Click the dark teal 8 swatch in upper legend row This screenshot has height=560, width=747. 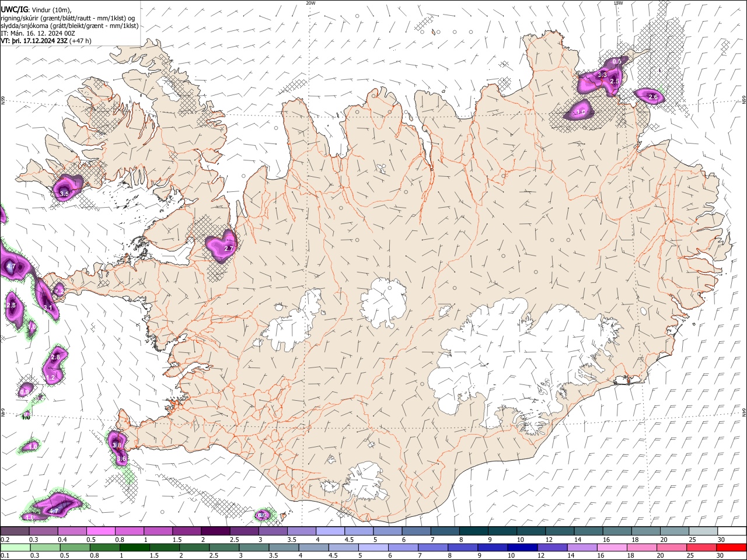tap(474, 531)
